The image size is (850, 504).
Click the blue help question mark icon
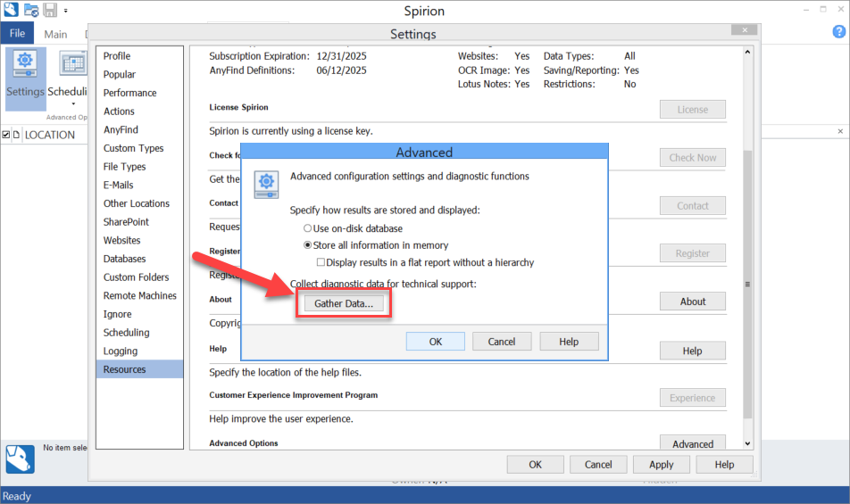(x=838, y=32)
